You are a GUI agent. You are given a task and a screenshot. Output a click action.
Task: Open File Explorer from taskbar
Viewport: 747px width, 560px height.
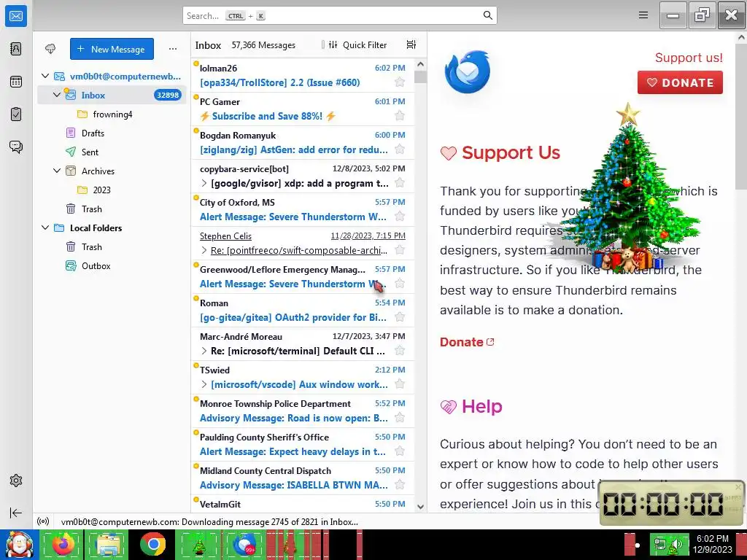pos(108,544)
